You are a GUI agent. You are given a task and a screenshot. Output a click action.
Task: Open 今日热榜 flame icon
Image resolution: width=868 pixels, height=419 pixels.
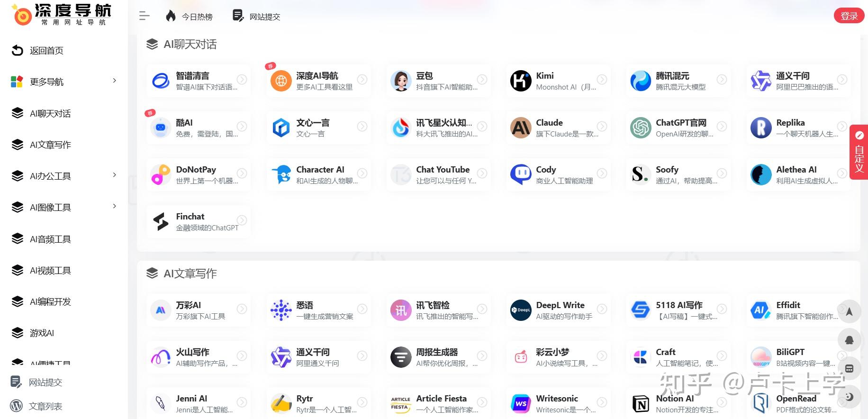[x=171, y=16]
